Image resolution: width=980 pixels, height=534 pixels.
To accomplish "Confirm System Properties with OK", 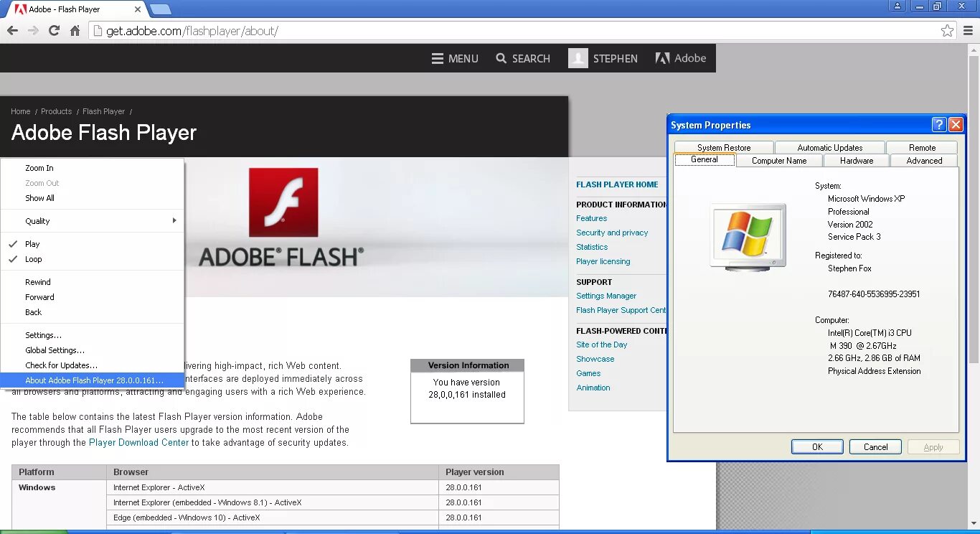I will (817, 446).
